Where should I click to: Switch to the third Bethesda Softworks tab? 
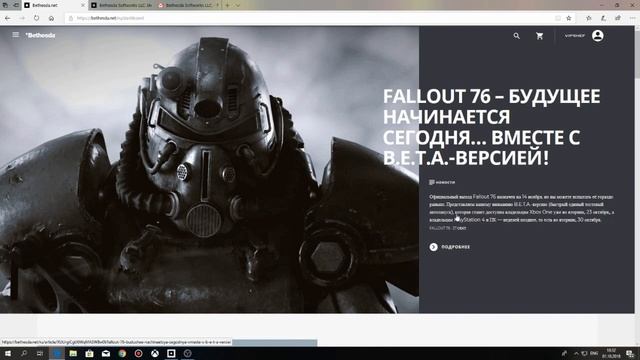pyautogui.click(x=188, y=5)
